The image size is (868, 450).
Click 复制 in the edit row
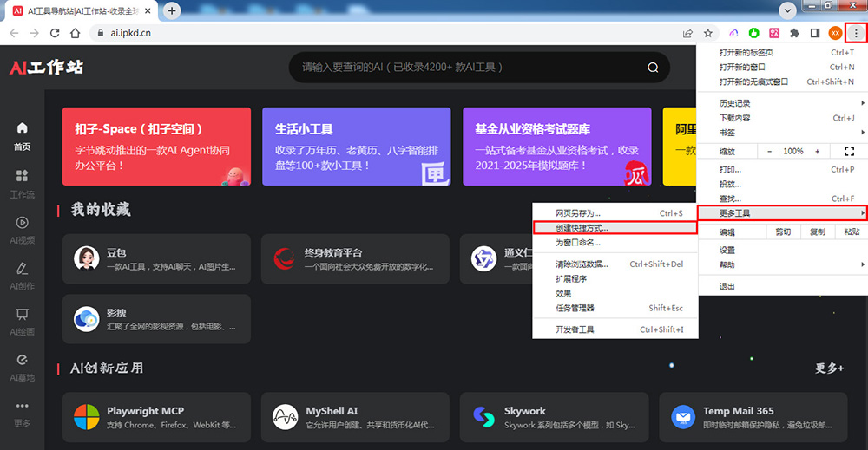tap(817, 232)
